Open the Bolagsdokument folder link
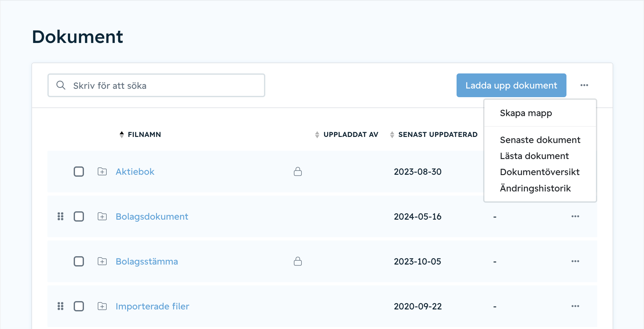Screen dimensions: 644x329 [x=152, y=216]
